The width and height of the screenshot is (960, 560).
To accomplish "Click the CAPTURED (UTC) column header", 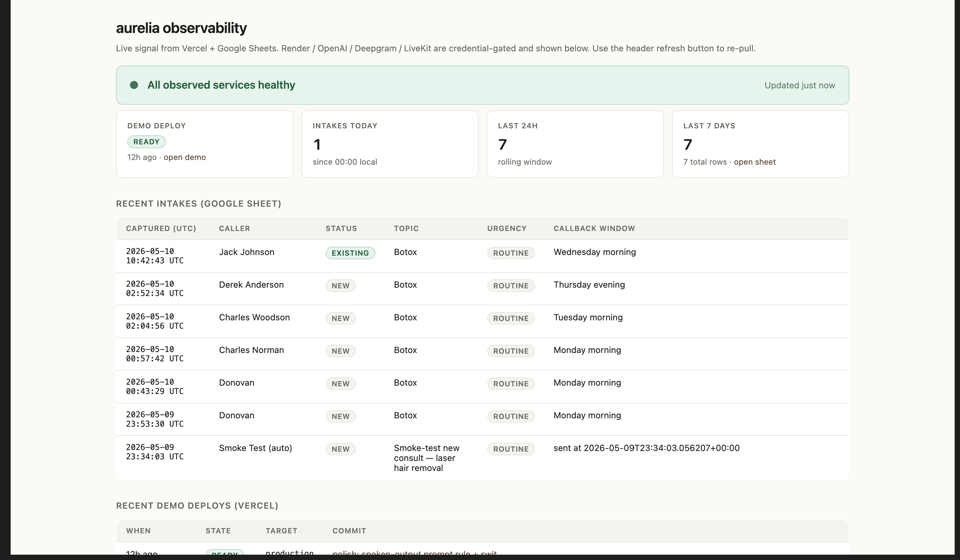I will click(161, 228).
